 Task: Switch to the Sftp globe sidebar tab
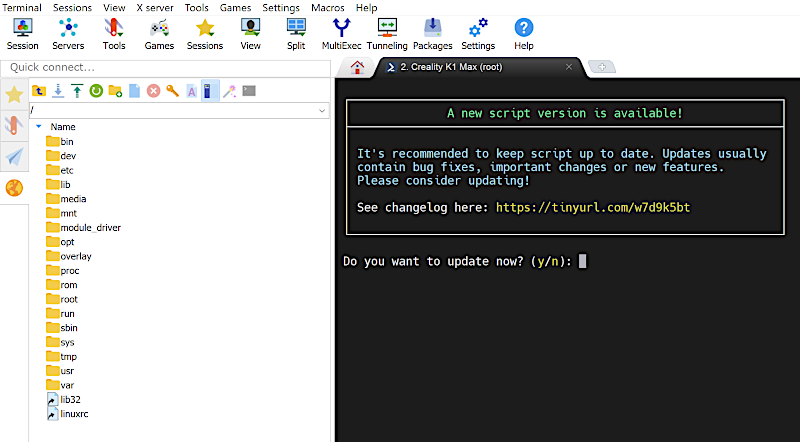point(14,188)
